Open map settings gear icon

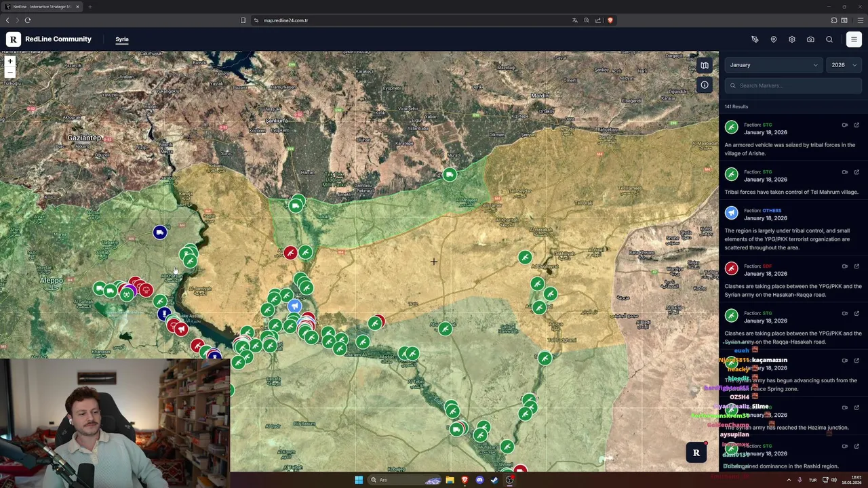coord(792,39)
